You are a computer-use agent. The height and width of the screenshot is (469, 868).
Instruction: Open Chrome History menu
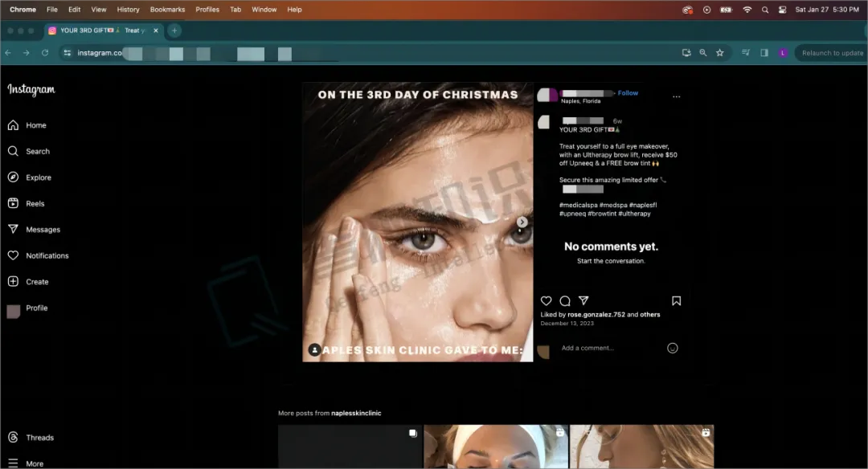[128, 10]
